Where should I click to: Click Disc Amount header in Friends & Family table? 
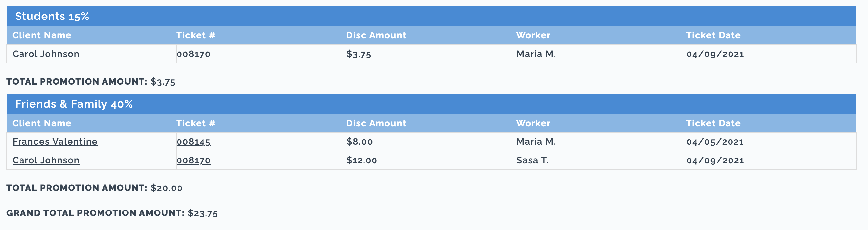(x=376, y=123)
